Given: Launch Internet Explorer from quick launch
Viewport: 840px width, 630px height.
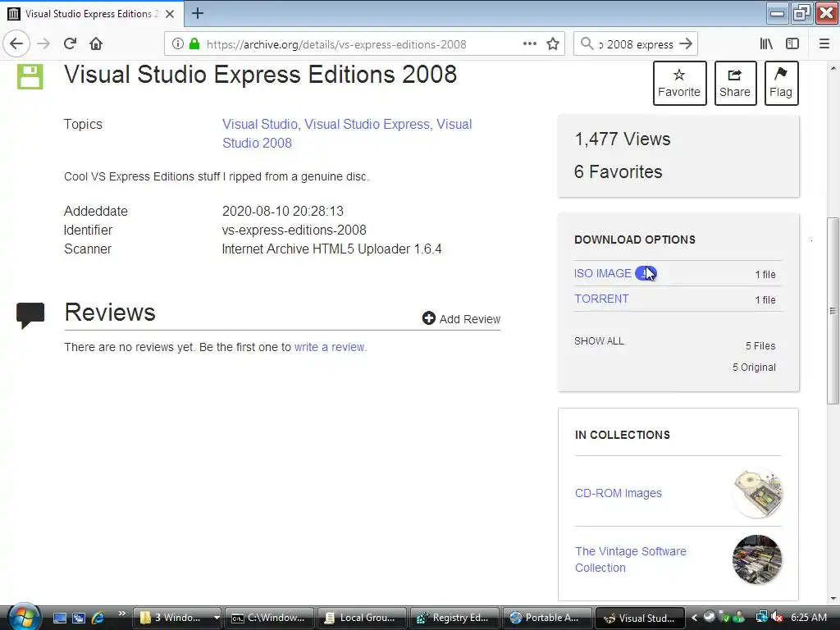Looking at the screenshot, I should click(98, 618).
